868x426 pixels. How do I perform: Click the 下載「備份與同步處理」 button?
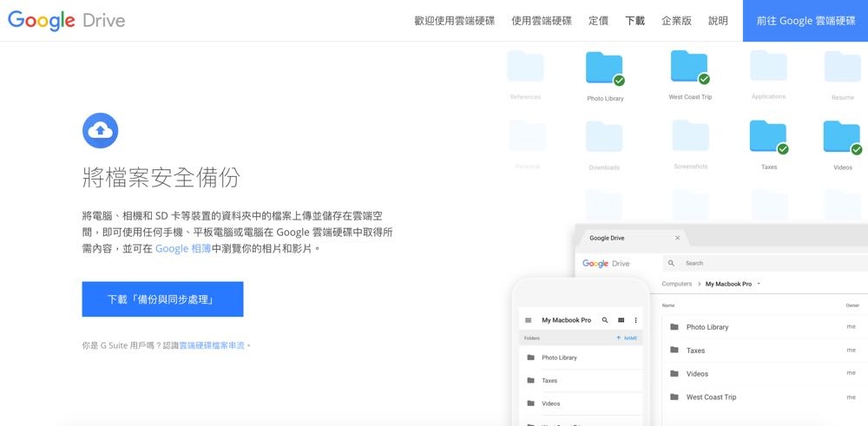click(x=163, y=299)
